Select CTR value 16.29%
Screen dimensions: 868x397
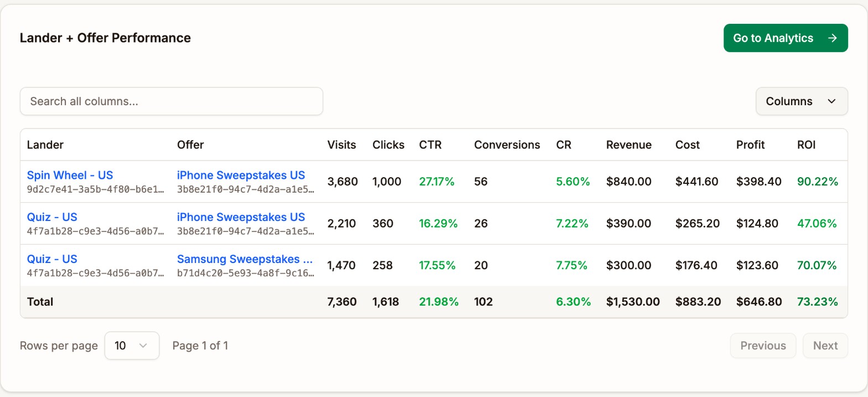click(x=438, y=224)
